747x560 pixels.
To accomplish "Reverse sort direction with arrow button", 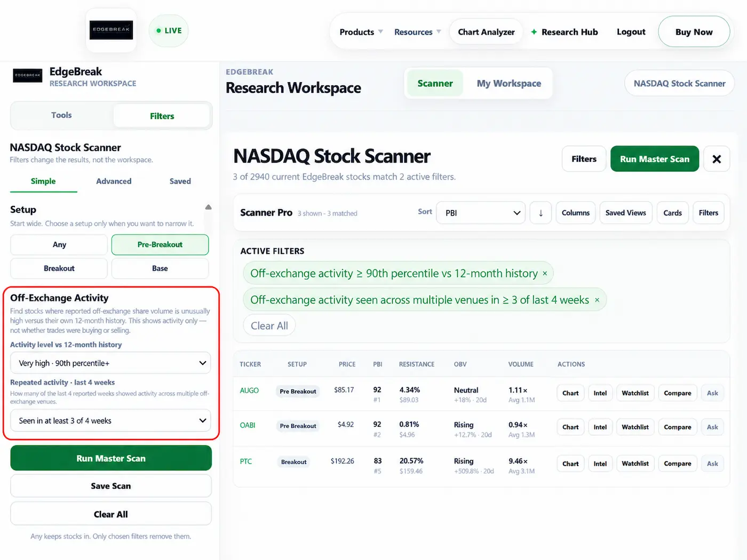I will pos(541,213).
